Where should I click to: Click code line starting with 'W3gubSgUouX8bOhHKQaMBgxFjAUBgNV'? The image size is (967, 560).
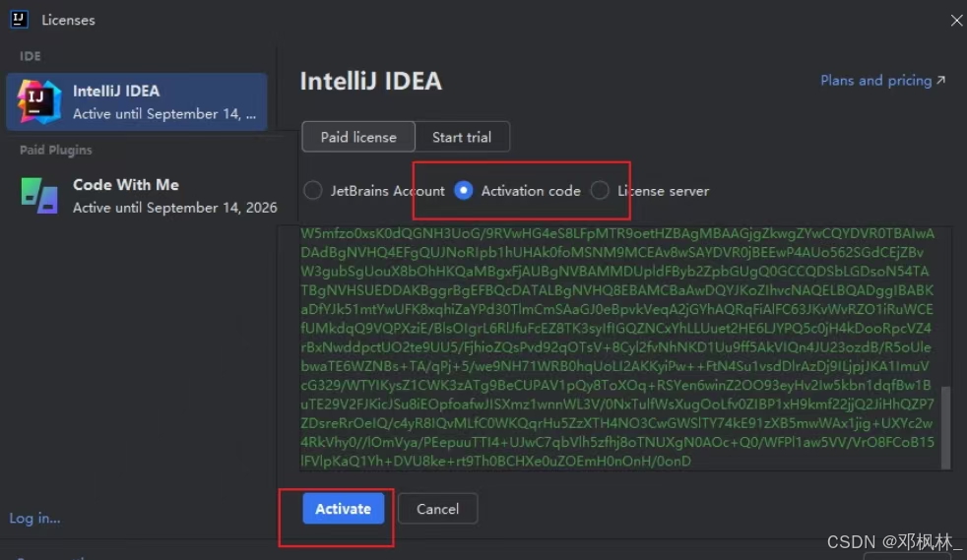[614, 271]
